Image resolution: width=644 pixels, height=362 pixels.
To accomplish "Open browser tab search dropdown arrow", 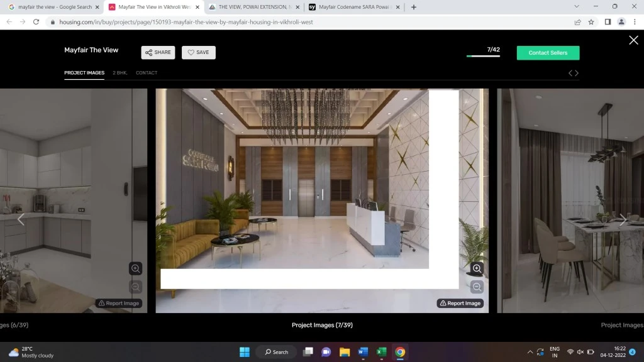I will click(577, 7).
